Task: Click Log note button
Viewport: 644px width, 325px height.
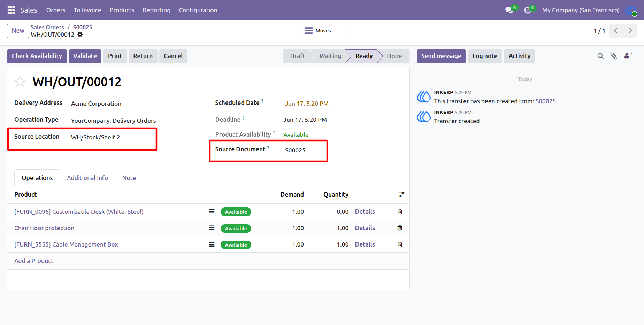Action: point(485,56)
